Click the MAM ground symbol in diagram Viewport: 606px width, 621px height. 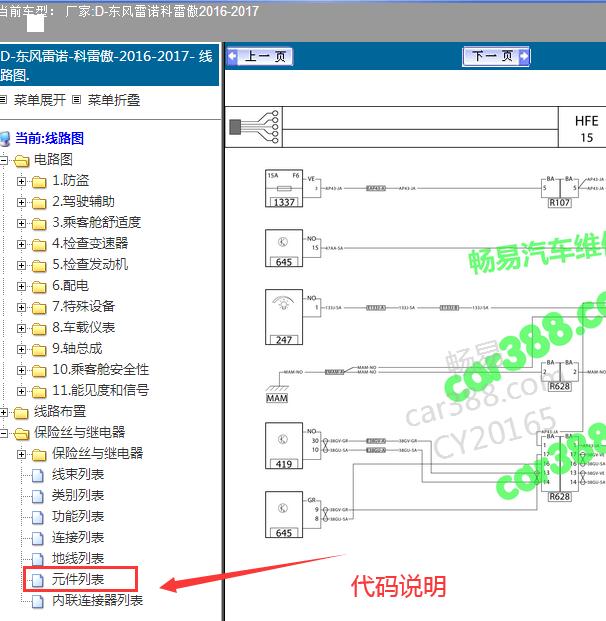pyautogui.click(x=277, y=394)
